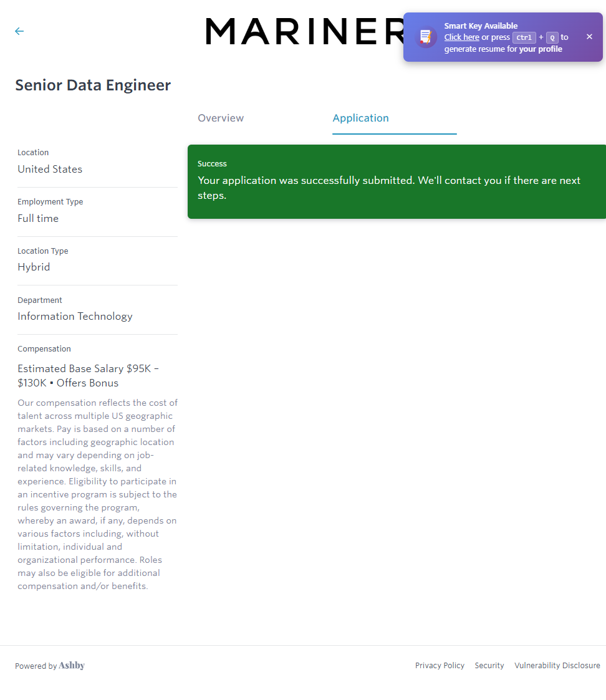Switch to the Overview tab

coord(221,118)
